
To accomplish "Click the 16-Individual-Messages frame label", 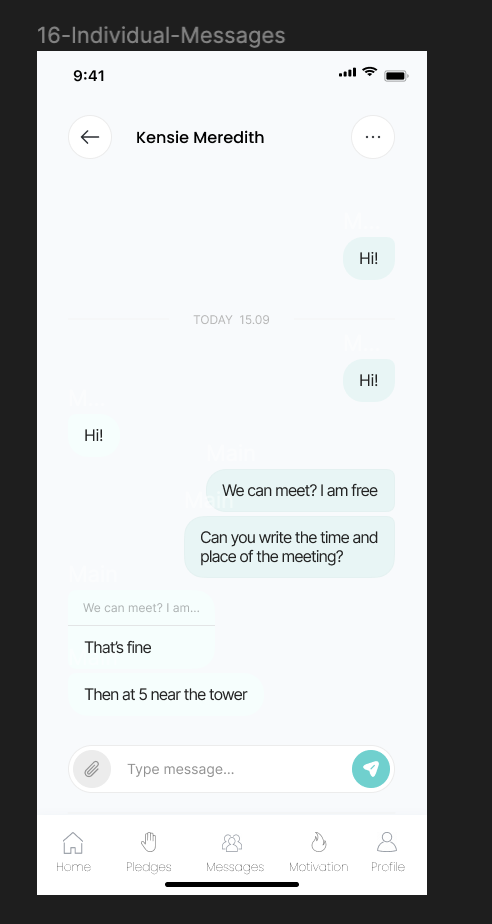I will coord(161,35).
